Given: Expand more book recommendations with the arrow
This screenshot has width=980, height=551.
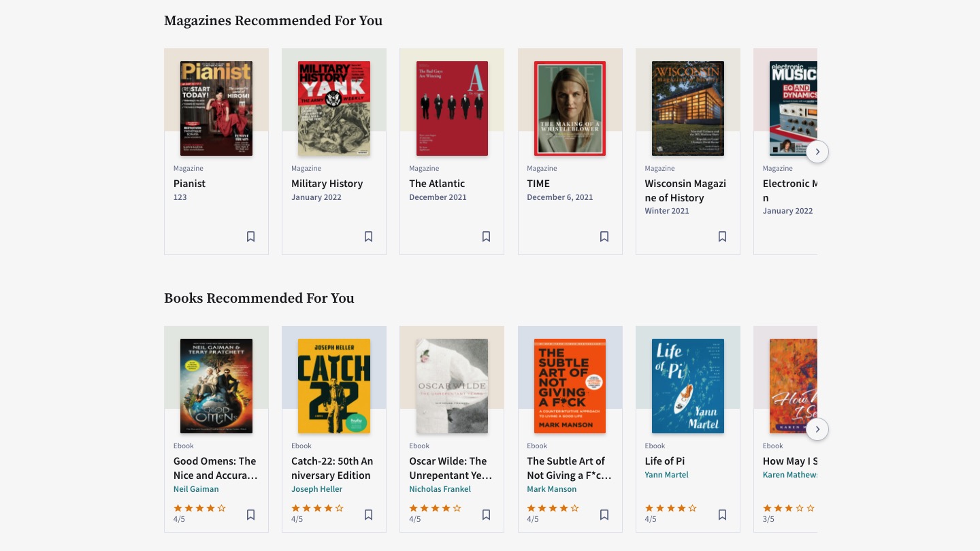Looking at the screenshot, I should 817,429.
